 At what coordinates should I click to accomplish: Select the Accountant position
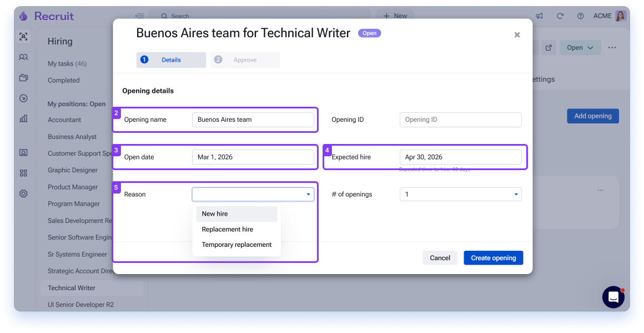point(64,120)
